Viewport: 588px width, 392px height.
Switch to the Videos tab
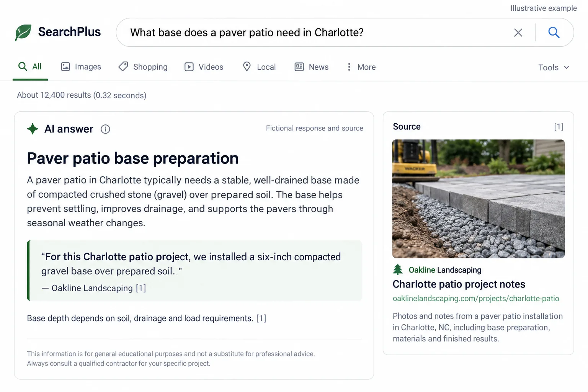(204, 67)
